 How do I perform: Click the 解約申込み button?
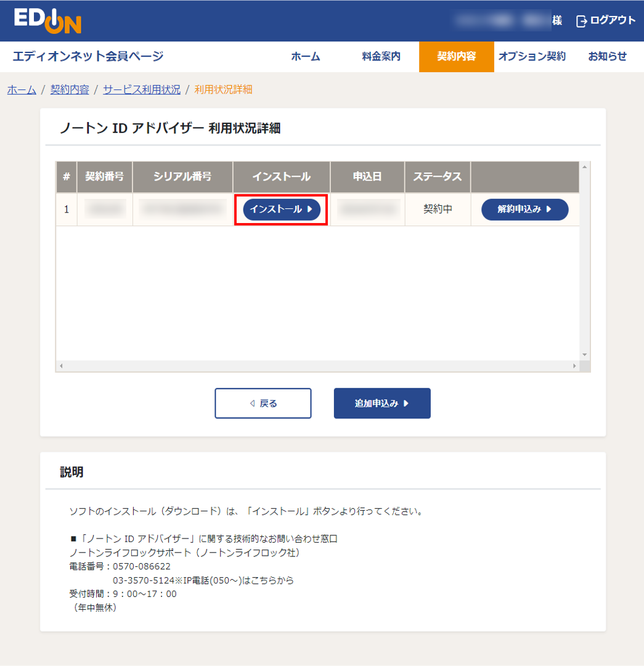click(524, 209)
